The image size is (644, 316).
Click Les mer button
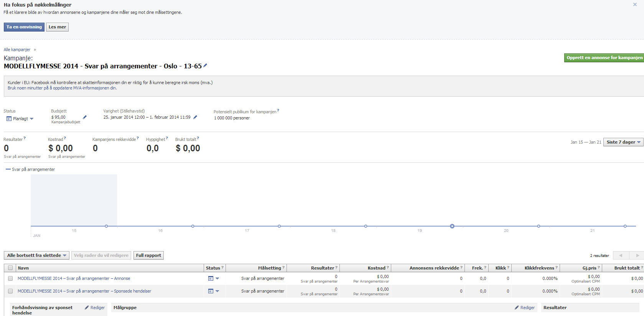57,27
